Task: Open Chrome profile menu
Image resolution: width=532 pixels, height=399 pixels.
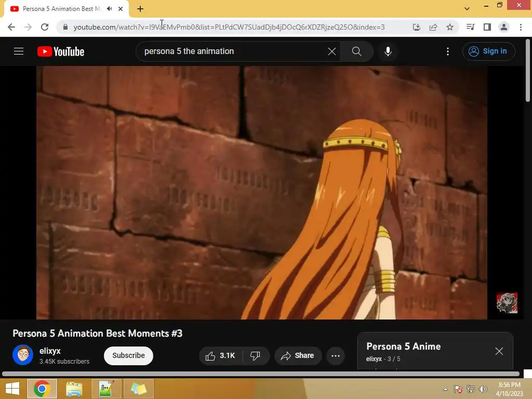Action: [x=504, y=27]
